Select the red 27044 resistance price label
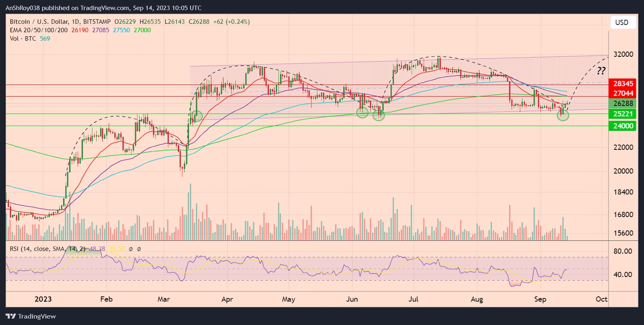This screenshot has width=644, height=325. 623,93
